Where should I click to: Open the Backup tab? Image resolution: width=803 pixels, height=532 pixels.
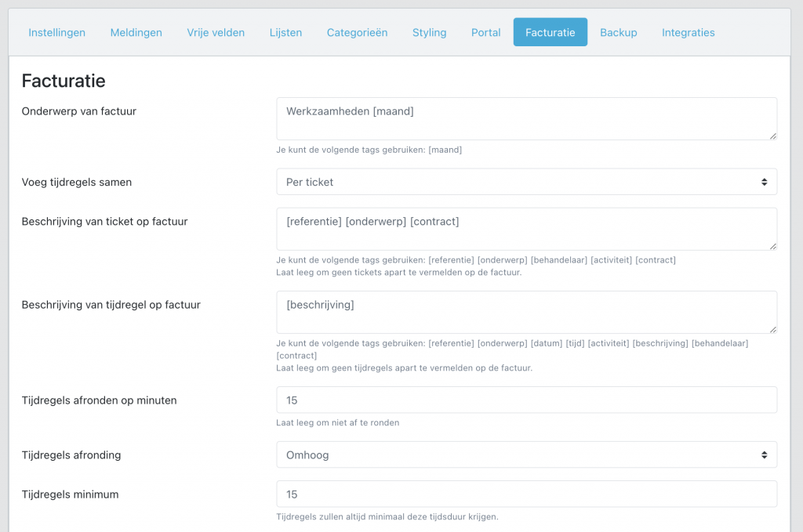pyautogui.click(x=618, y=32)
